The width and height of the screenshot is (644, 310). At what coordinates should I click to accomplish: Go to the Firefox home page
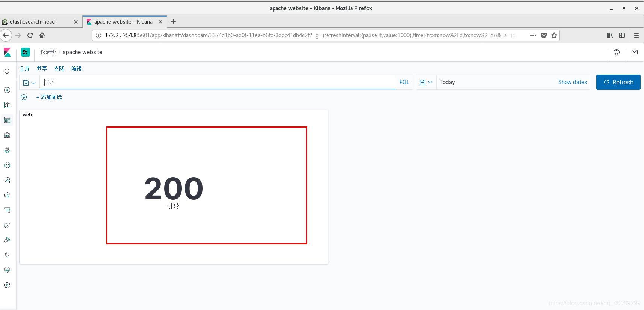pos(42,35)
